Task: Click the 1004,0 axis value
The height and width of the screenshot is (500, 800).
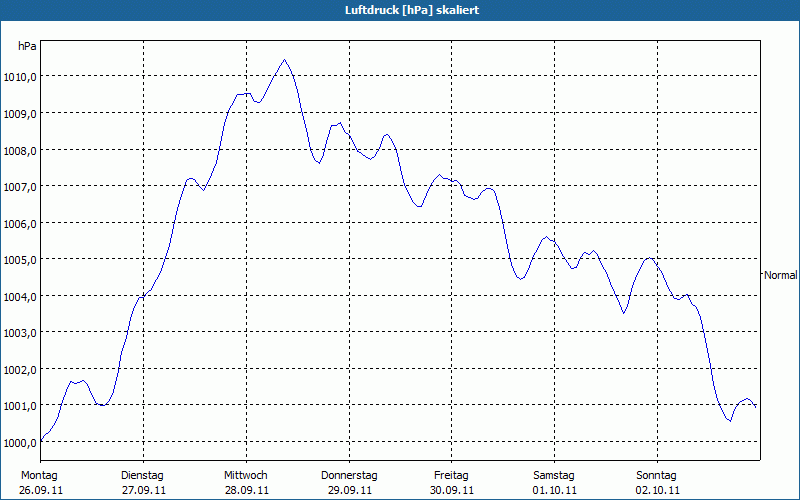Action: tap(20, 297)
